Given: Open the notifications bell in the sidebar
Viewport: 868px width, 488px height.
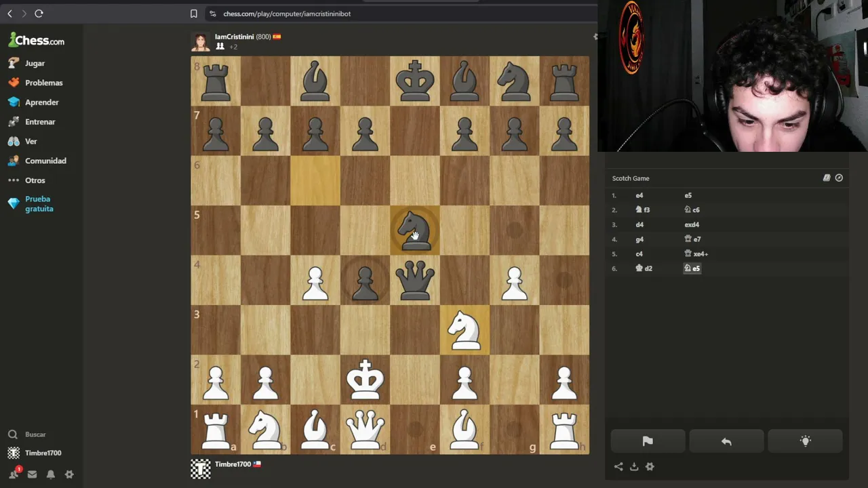Looking at the screenshot, I should (x=50, y=474).
